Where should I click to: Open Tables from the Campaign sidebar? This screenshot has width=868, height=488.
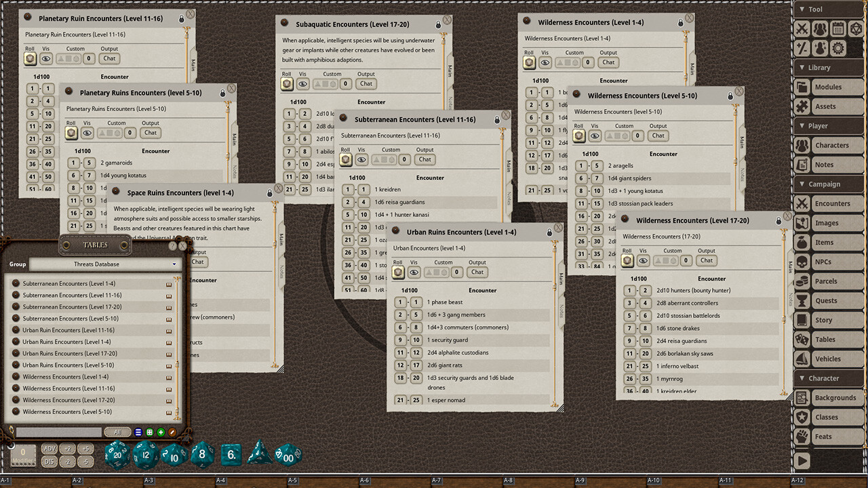[x=827, y=339]
